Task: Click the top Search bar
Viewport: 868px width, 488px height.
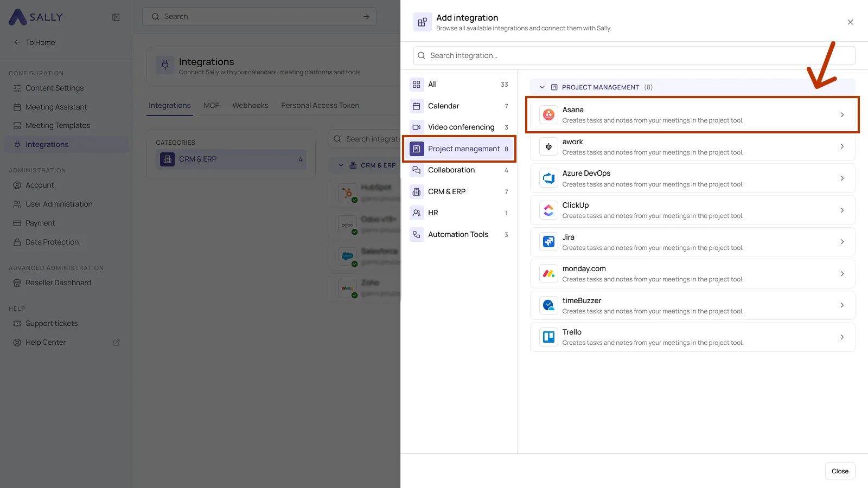Action: 259,17
